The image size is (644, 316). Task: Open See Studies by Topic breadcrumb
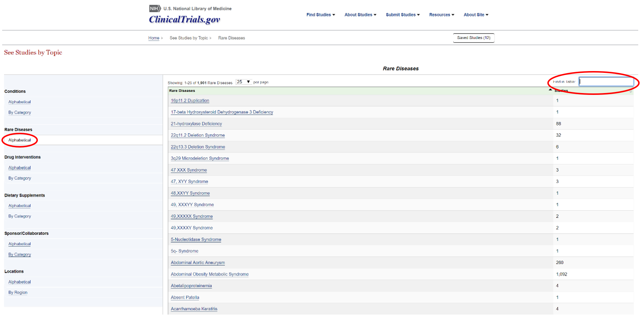[189, 38]
